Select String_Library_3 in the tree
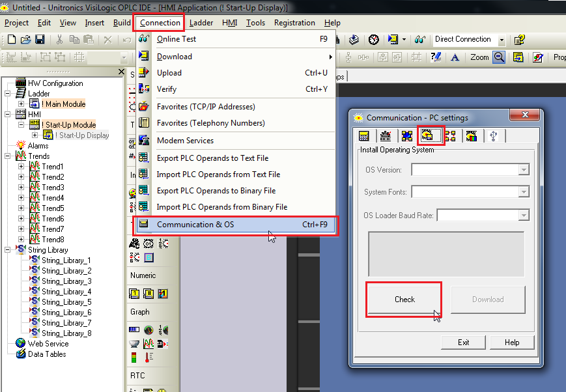 tap(66, 281)
